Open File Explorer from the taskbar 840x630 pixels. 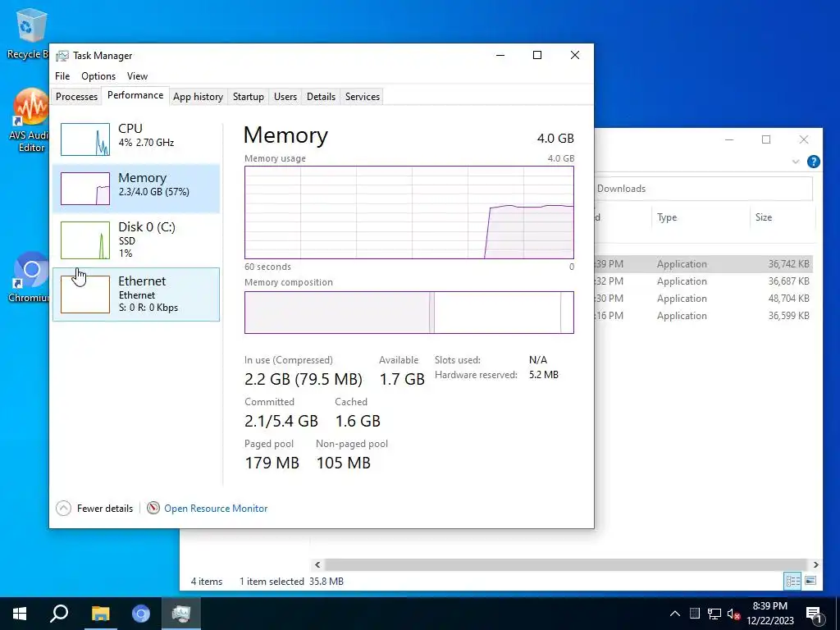click(100, 614)
